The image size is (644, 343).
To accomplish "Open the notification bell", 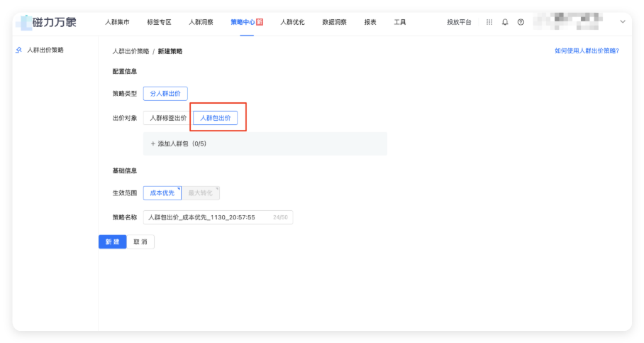I will pos(505,22).
